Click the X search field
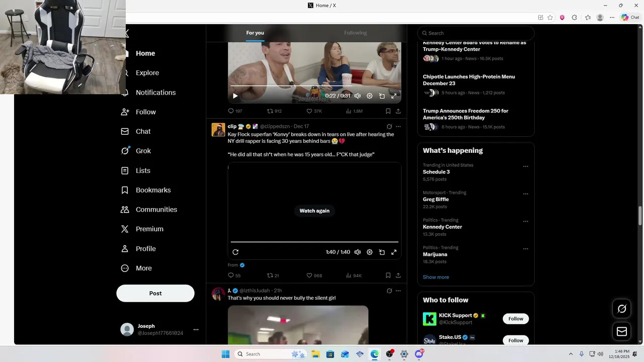The height and width of the screenshot is (362, 644). [475, 33]
